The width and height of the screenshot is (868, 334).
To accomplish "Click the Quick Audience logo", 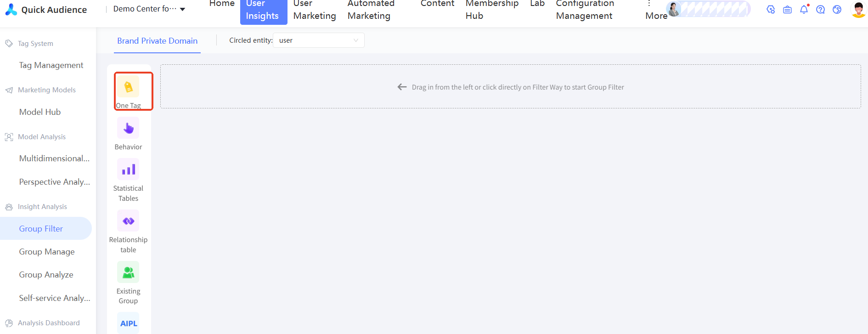I will (x=46, y=10).
